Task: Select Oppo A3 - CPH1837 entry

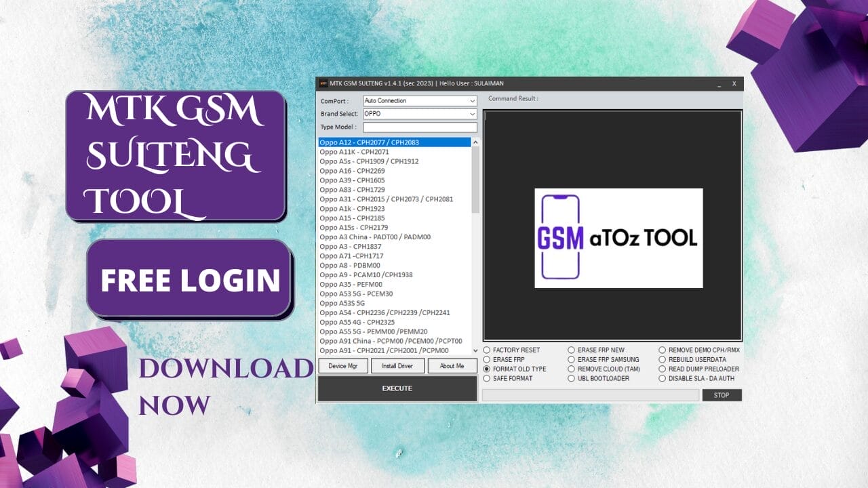Action: coord(395,247)
